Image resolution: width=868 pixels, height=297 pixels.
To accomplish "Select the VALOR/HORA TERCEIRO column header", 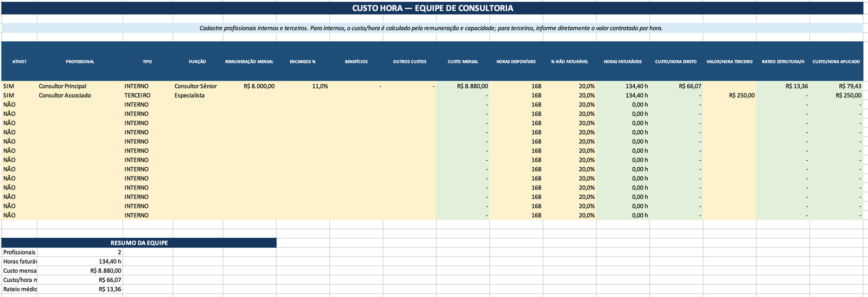I will point(730,62).
